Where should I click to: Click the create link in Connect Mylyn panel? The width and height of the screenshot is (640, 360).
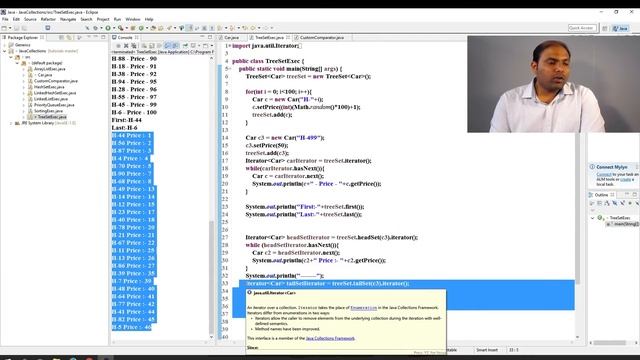[625, 179]
